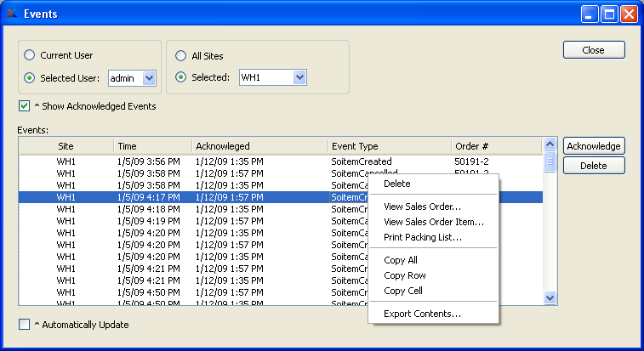Click the xTuple icon in title bar
Screen dimensions: 644x351
(x=11, y=14)
